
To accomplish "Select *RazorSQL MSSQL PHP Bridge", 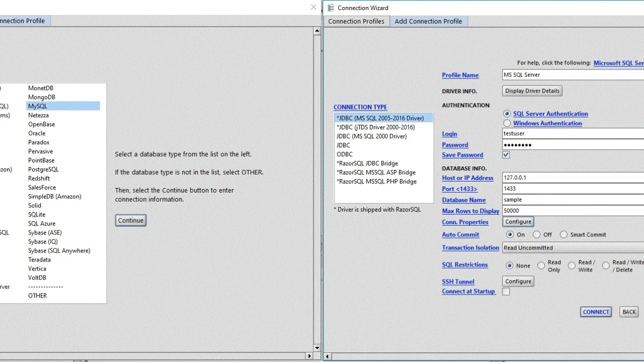I will (383, 182).
